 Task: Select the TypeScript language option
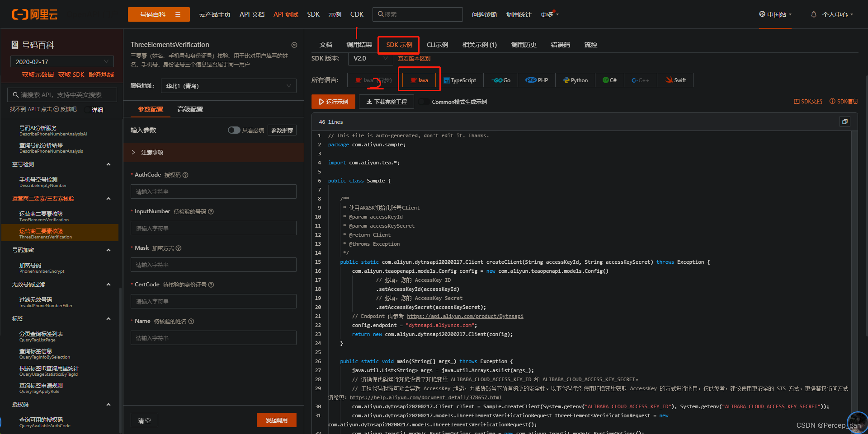[460, 80]
